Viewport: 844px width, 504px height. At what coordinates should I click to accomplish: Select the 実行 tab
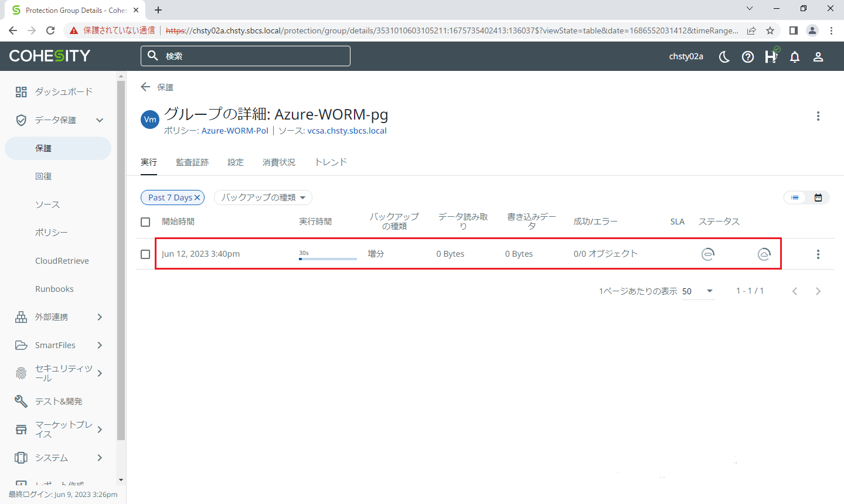(x=149, y=162)
